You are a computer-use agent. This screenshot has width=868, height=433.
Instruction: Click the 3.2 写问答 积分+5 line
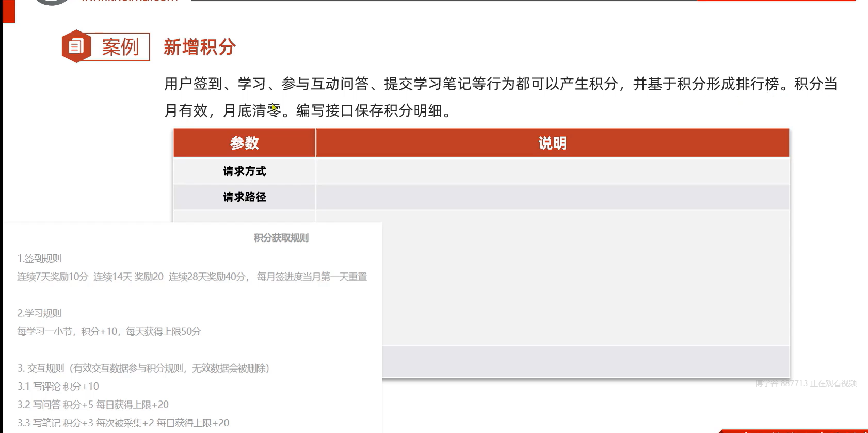[x=93, y=405]
